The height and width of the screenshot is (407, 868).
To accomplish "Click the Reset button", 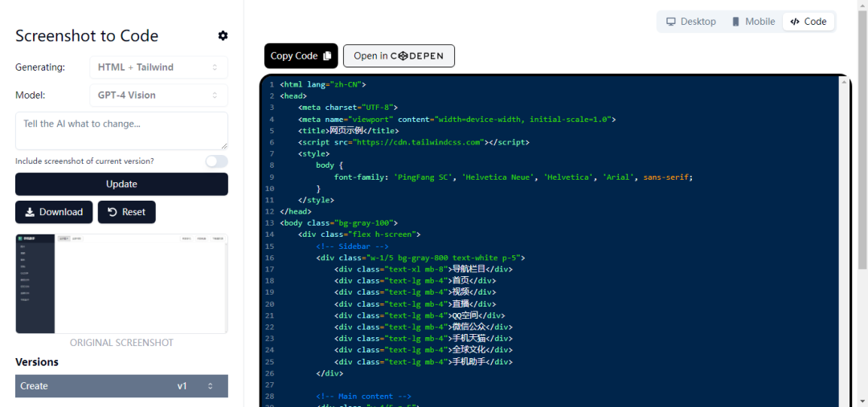I will (x=127, y=212).
